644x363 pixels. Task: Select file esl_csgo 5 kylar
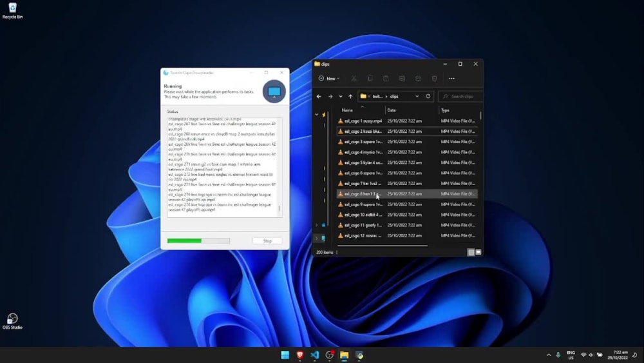pyautogui.click(x=407, y=162)
